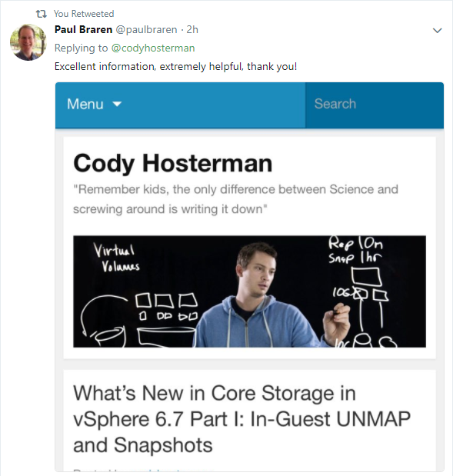
Task: Click the tweet text 'Excellent information'
Action: pos(175,66)
